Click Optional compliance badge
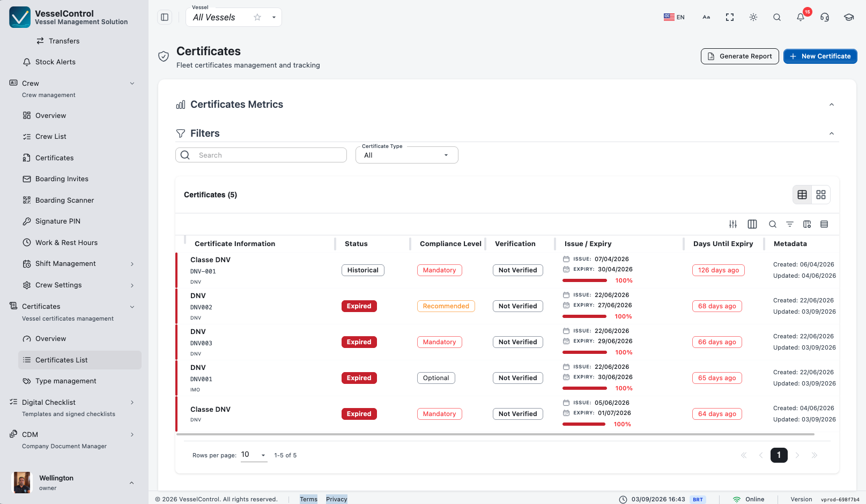The width and height of the screenshot is (866, 504). pos(436,378)
